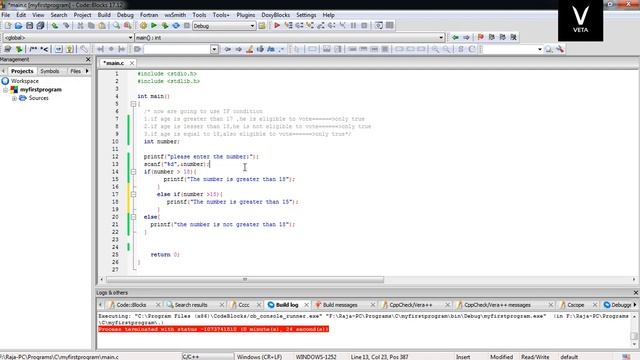
Task: Select the *main.c editor tab
Action: pyautogui.click(x=113, y=63)
